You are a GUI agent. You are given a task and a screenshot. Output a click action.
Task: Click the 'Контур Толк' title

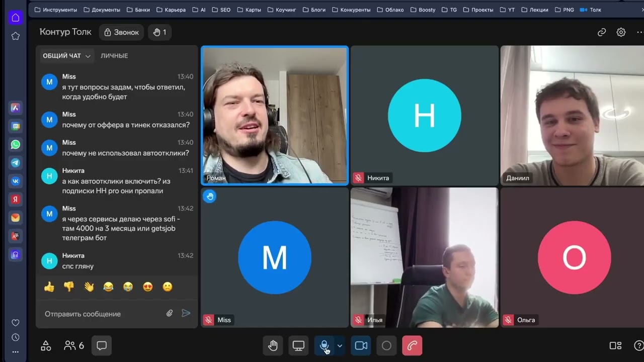click(65, 32)
